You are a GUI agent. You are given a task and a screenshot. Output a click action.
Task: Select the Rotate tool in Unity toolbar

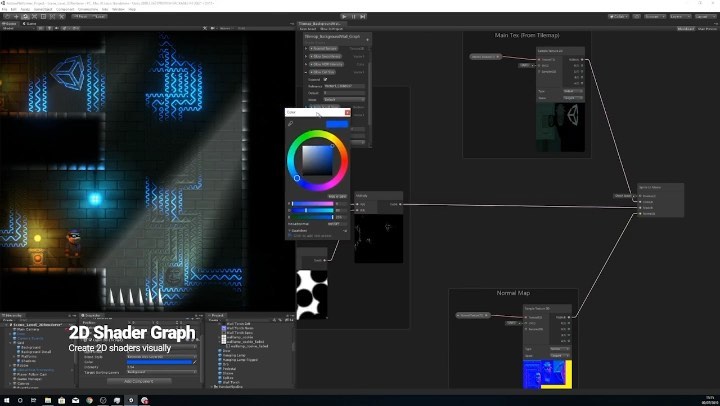pos(25,17)
